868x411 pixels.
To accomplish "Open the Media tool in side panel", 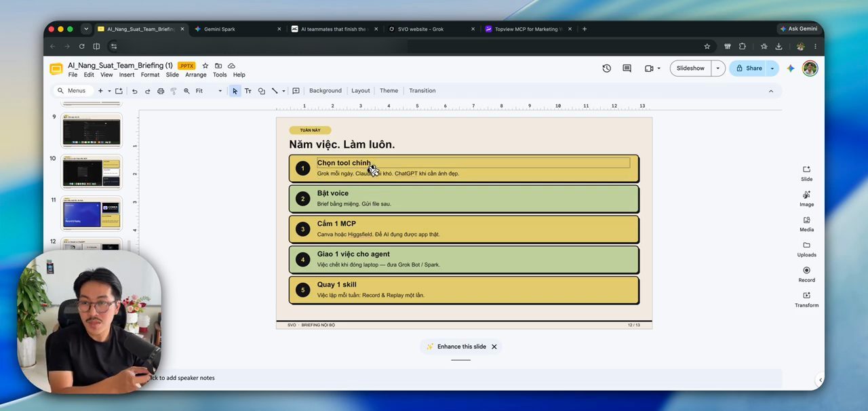I will pos(806,223).
